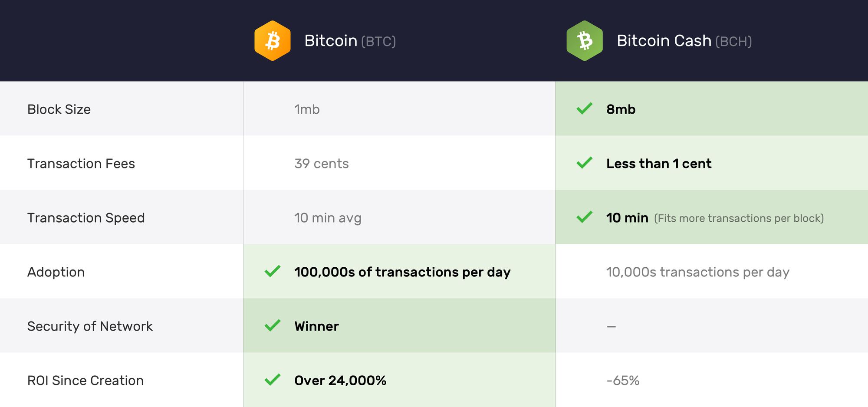Click the Transaction Fees row label
This screenshot has height=407, width=868.
(81, 164)
